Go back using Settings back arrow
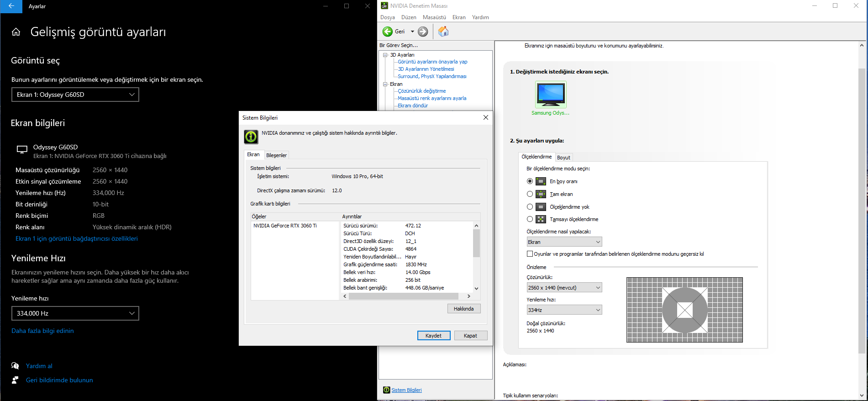Screen dimensions: 868x401 tap(11, 6)
